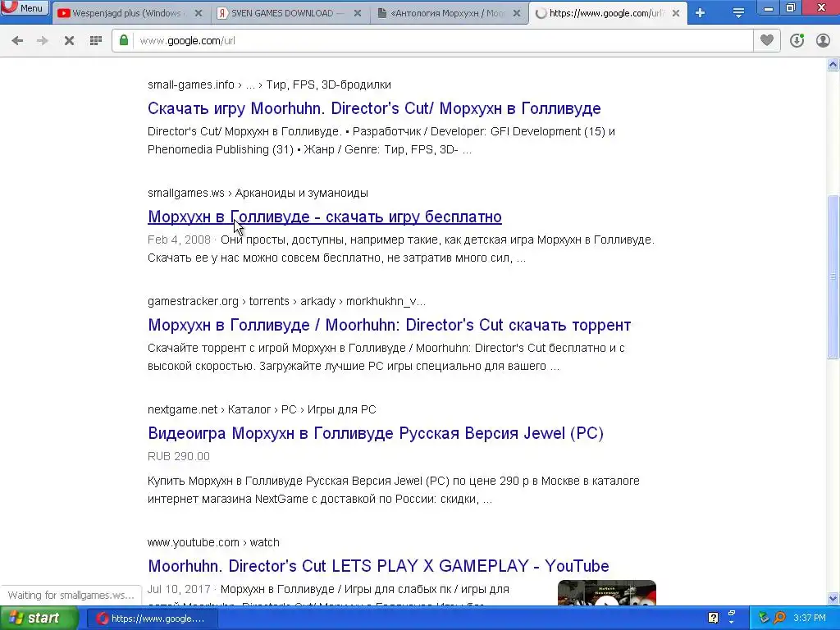Restore down the Opera browser window
The image size is (840, 630).
pyautogui.click(x=791, y=7)
